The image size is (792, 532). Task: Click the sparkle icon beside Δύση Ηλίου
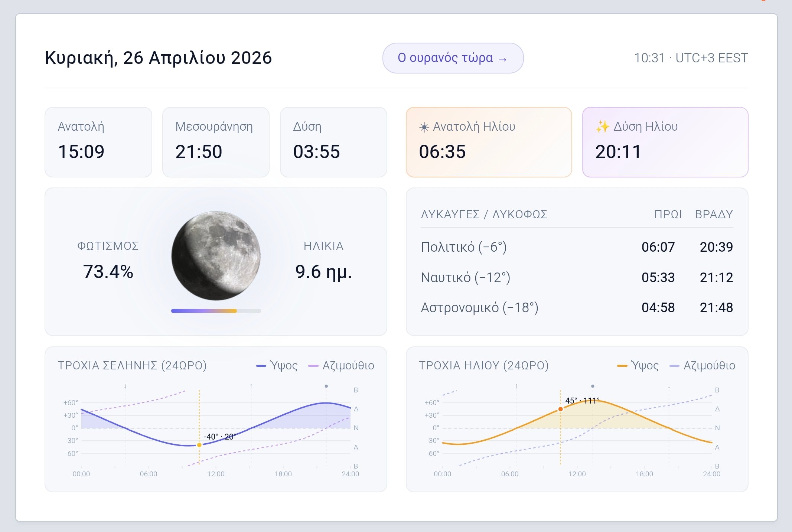coord(602,127)
